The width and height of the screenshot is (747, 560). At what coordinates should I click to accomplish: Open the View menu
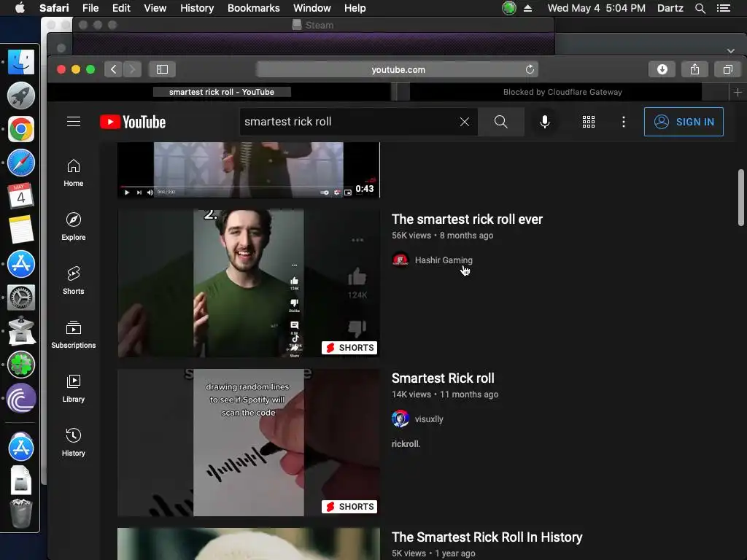[155, 8]
